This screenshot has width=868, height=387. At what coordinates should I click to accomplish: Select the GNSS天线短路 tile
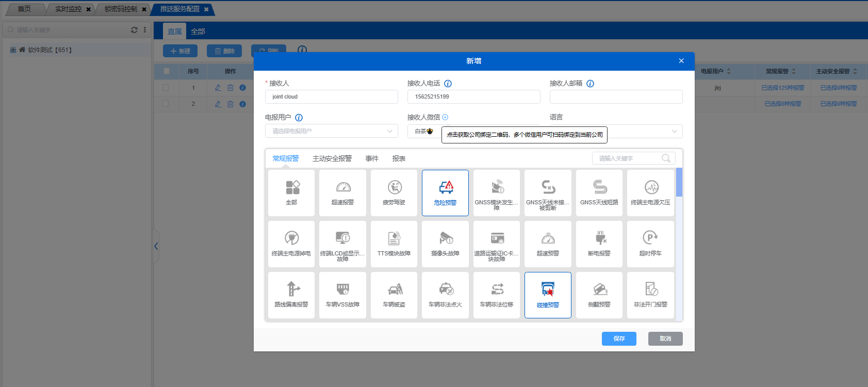599,193
